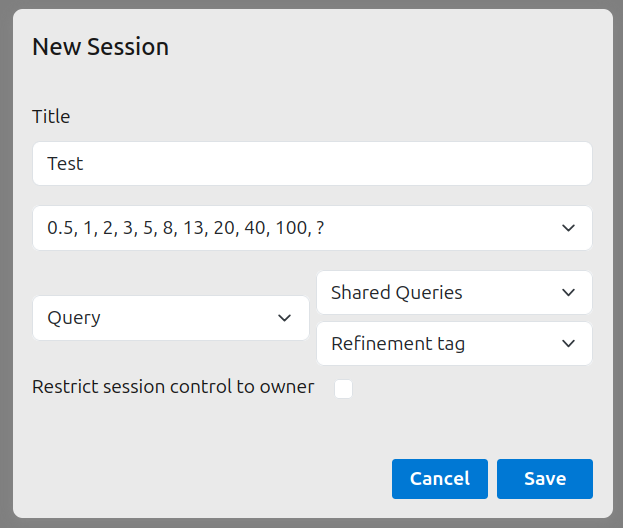Click the Refinement tag chevron arrow

[x=568, y=344]
